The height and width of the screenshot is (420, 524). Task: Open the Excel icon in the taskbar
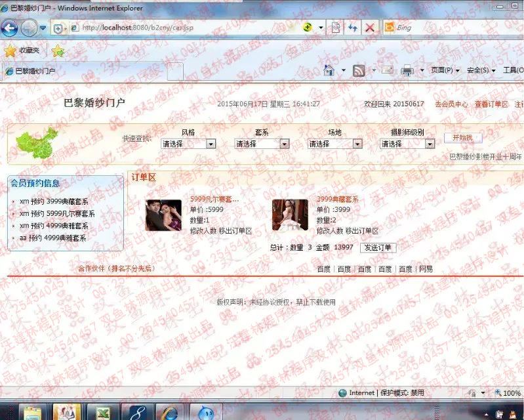pyautogui.click(x=103, y=412)
